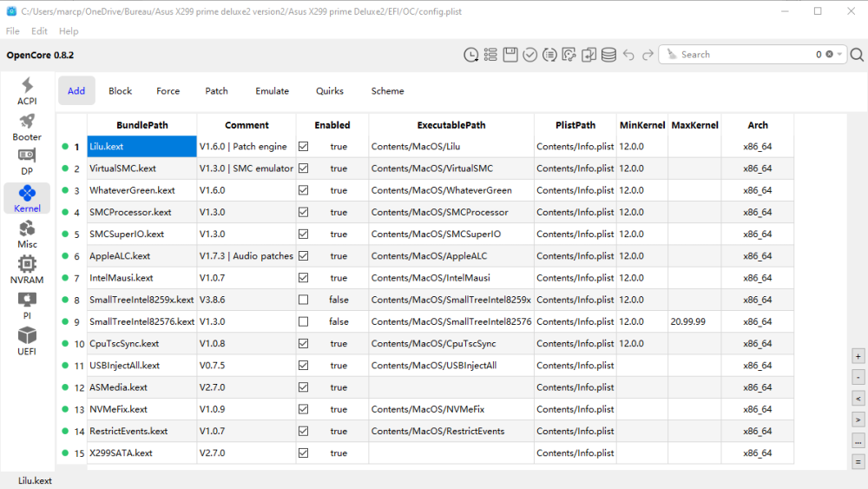Viewport: 868px width, 489px height.
Task: Open the Scheme tab
Action: [387, 91]
